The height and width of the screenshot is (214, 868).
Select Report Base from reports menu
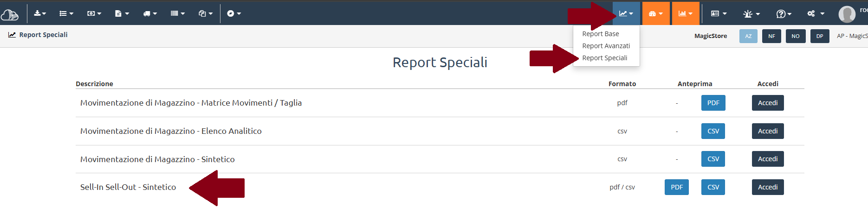[x=601, y=34]
